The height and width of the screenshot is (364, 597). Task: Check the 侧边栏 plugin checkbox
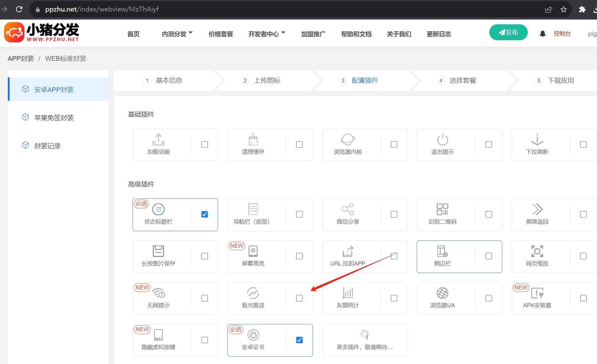(x=488, y=256)
